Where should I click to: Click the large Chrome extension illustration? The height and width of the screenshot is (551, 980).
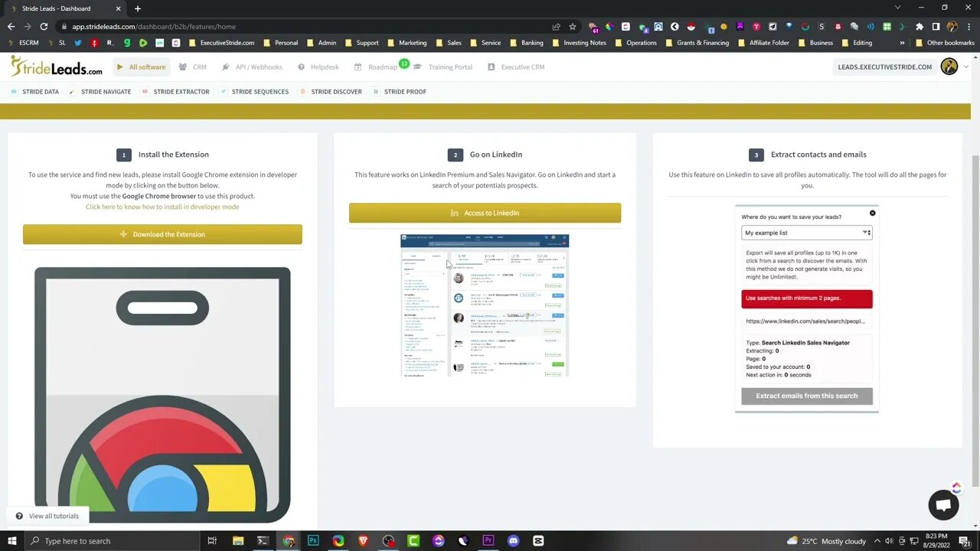pyautogui.click(x=162, y=394)
